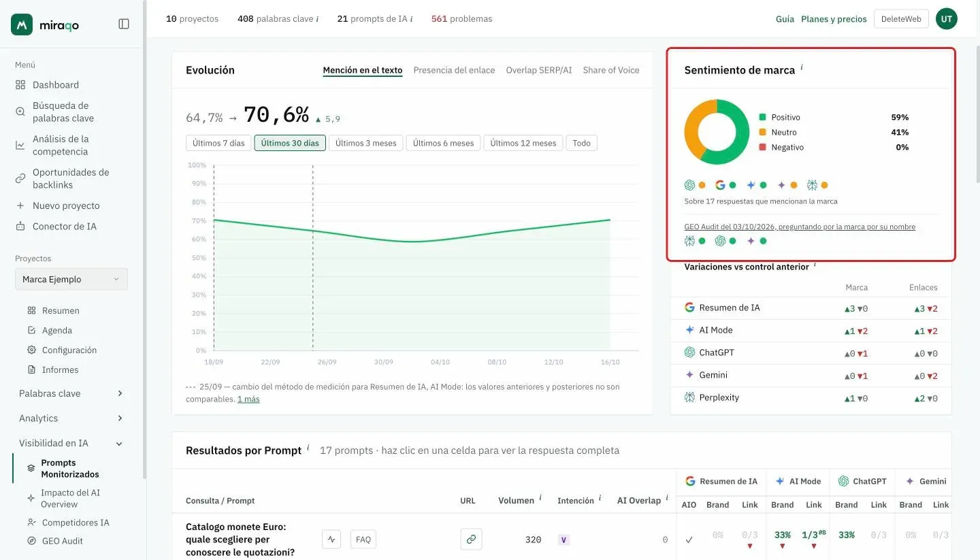Click the 561 problemas counter
Screen dimensions: 980x560
click(461, 19)
